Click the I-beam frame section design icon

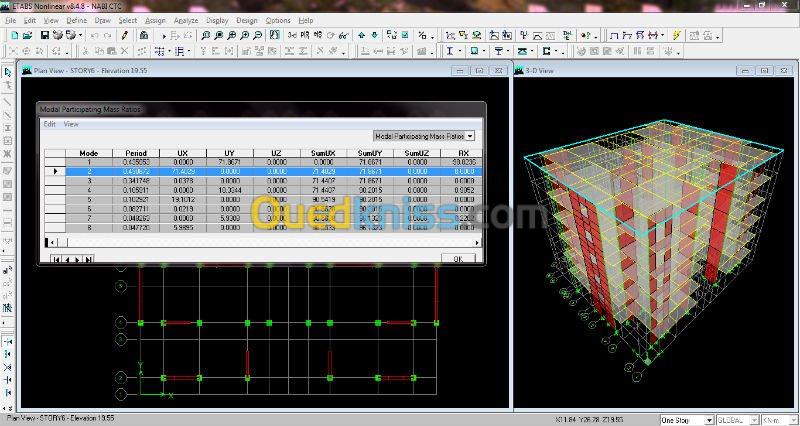[449, 51]
